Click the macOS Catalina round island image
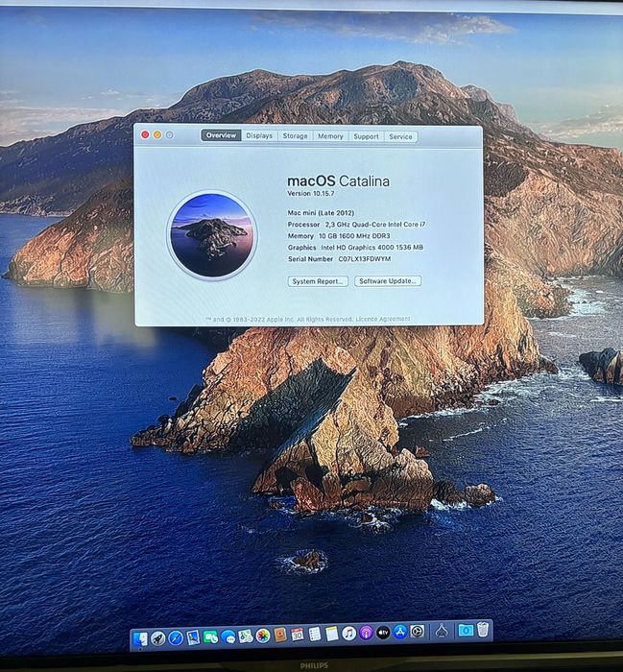623x672 pixels. (x=211, y=235)
